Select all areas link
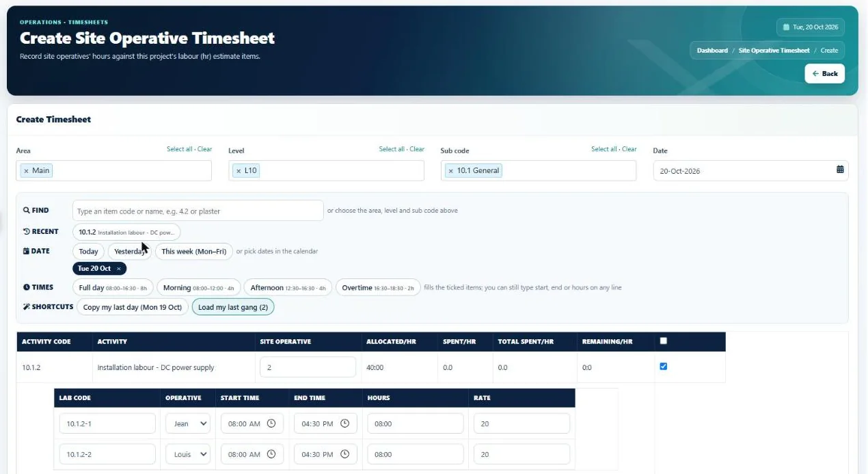Screen dimensions: 868x474 click(x=180, y=149)
